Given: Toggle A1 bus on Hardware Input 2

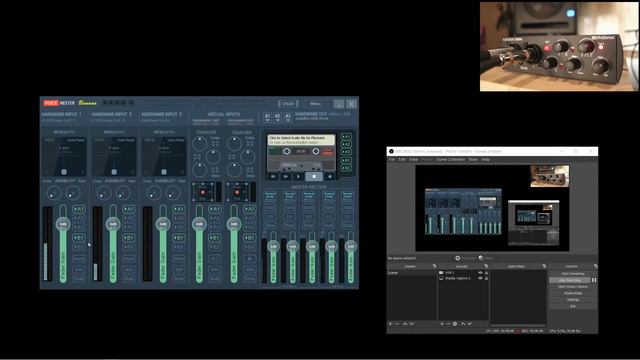Looking at the screenshot, I should (x=129, y=209).
